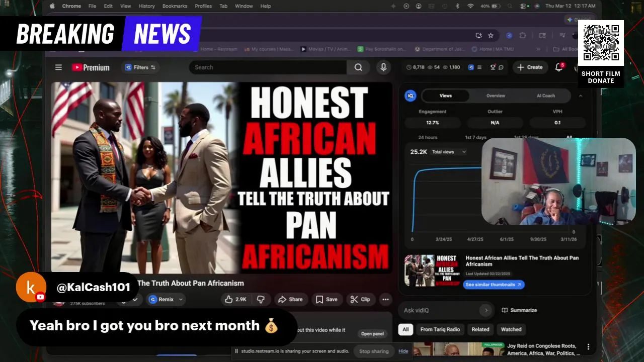Open vidIQ extension icon in YouTube header

(471, 67)
